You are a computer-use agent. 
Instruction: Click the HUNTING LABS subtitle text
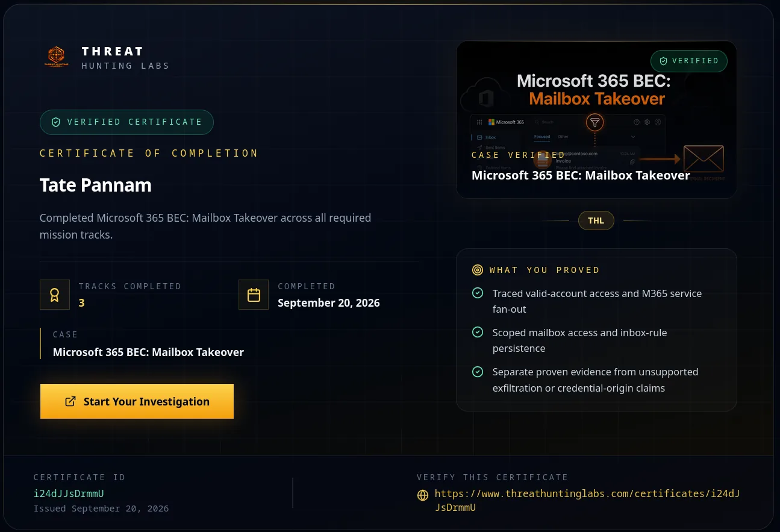(x=125, y=66)
